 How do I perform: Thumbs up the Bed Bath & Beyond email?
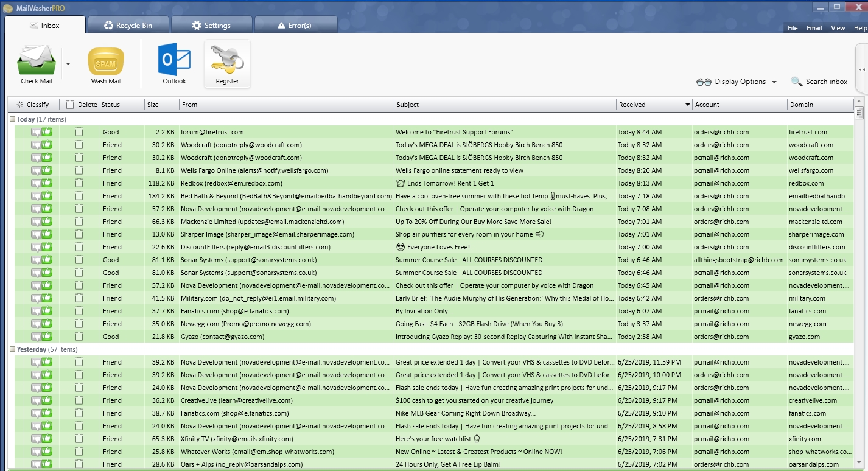(47, 195)
